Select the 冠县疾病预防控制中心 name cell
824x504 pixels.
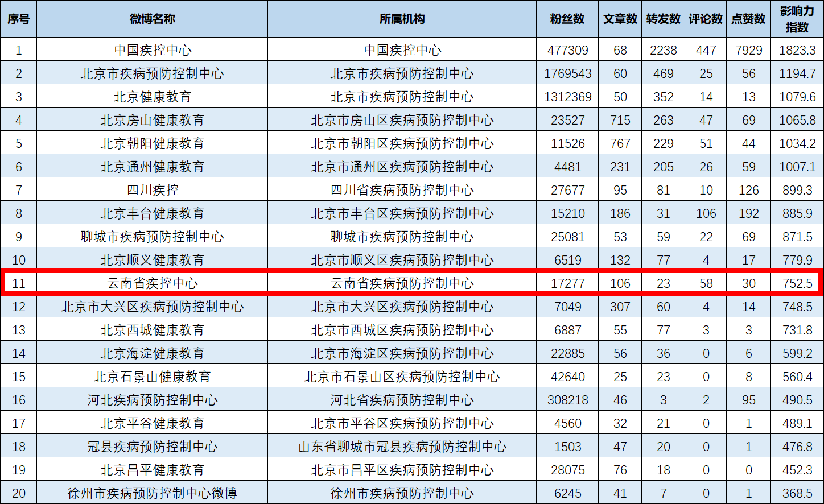153,447
